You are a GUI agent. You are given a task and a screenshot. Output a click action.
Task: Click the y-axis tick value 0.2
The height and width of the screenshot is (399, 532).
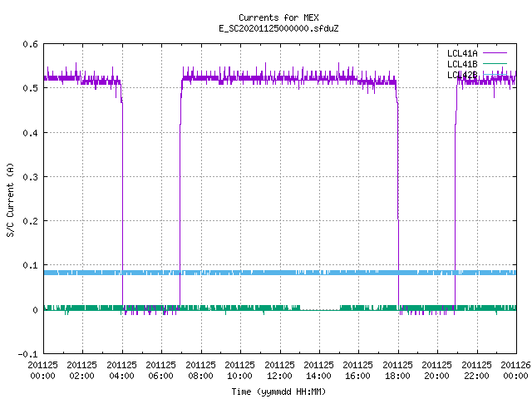(x=30, y=221)
